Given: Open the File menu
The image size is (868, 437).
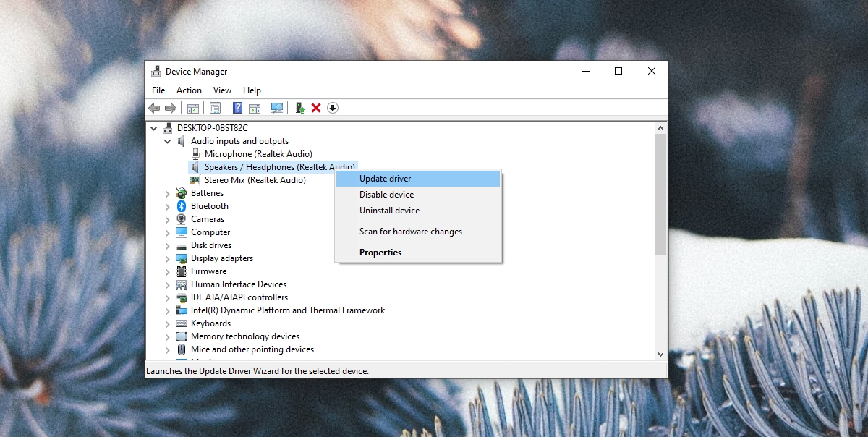Looking at the screenshot, I should pyautogui.click(x=158, y=90).
